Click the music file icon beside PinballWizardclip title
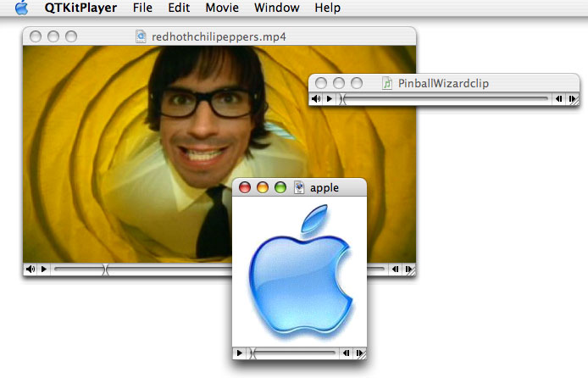The image size is (588, 378). [387, 83]
